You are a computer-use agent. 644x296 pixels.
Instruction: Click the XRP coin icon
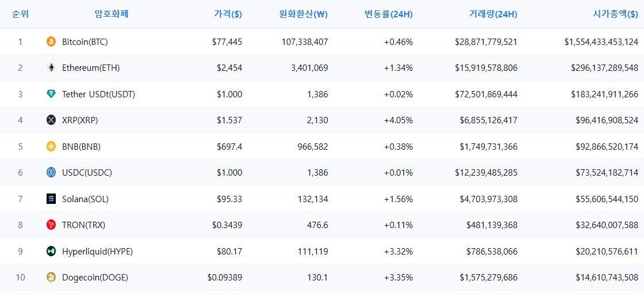51,120
